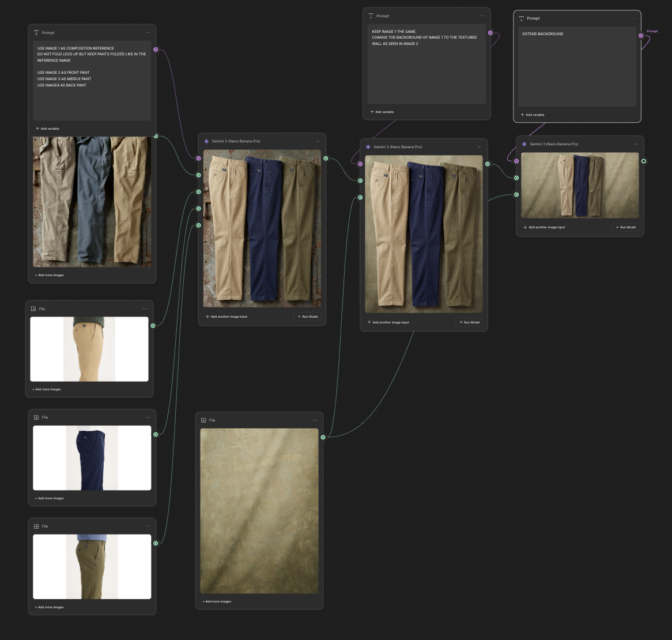Click the EXTEND BACKGROUND prompt text field

coord(577,66)
